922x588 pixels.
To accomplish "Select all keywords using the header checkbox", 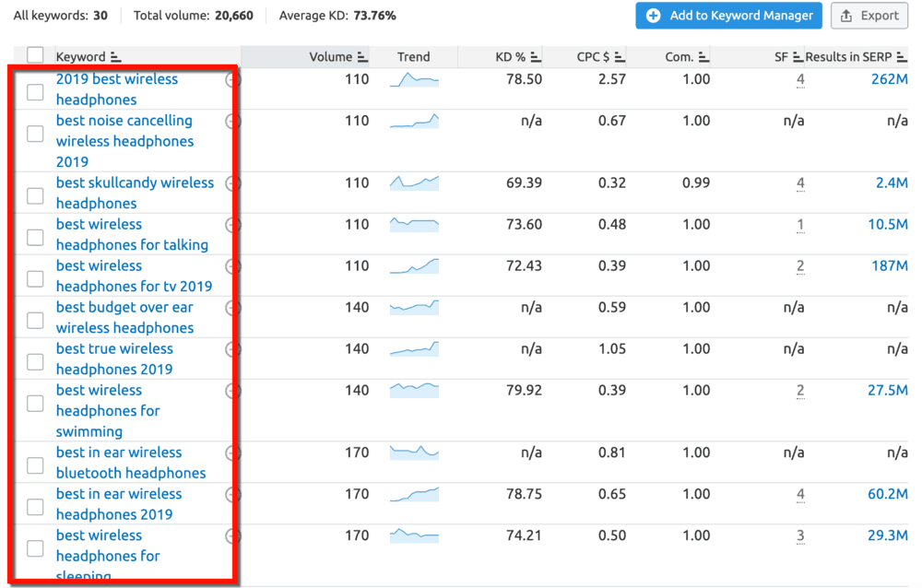I will pos(34,55).
